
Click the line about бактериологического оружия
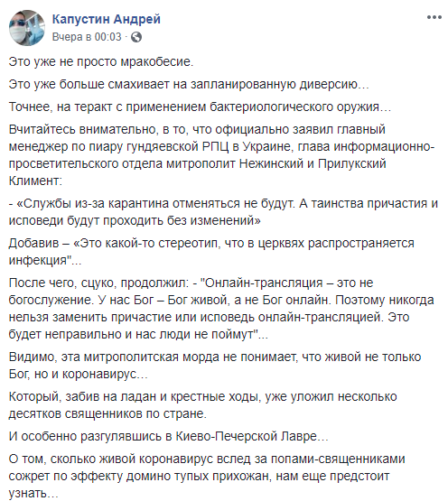pos(200,107)
